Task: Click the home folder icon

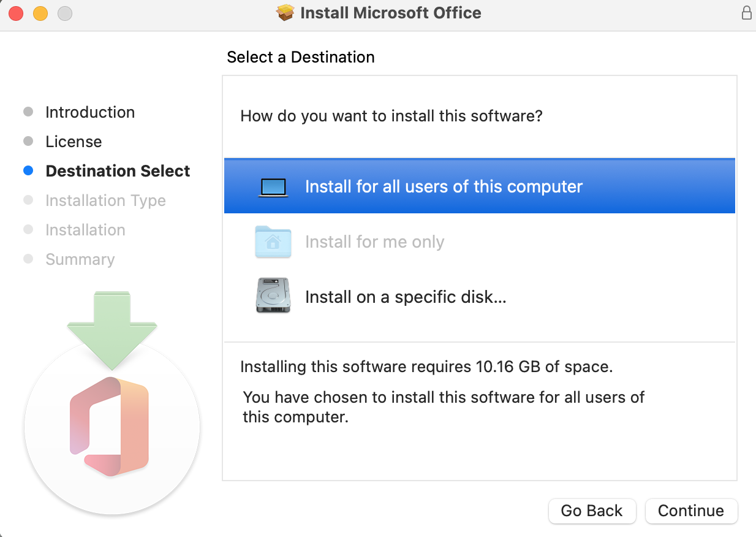Action: [273, 242]
